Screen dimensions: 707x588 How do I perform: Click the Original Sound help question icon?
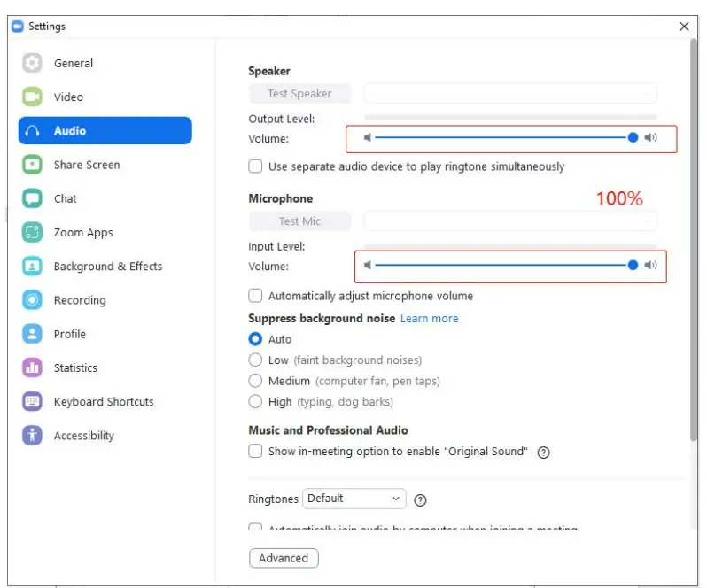coord(544,453)
